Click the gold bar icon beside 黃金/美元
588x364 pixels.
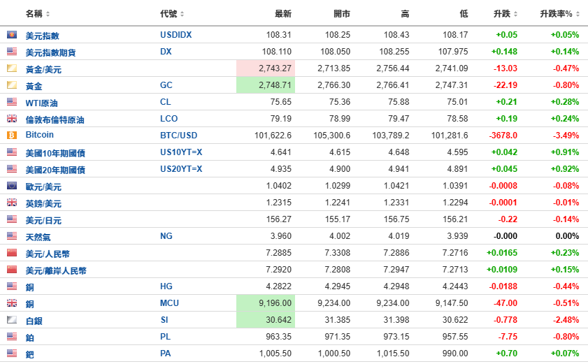click(x=12, y=68)
